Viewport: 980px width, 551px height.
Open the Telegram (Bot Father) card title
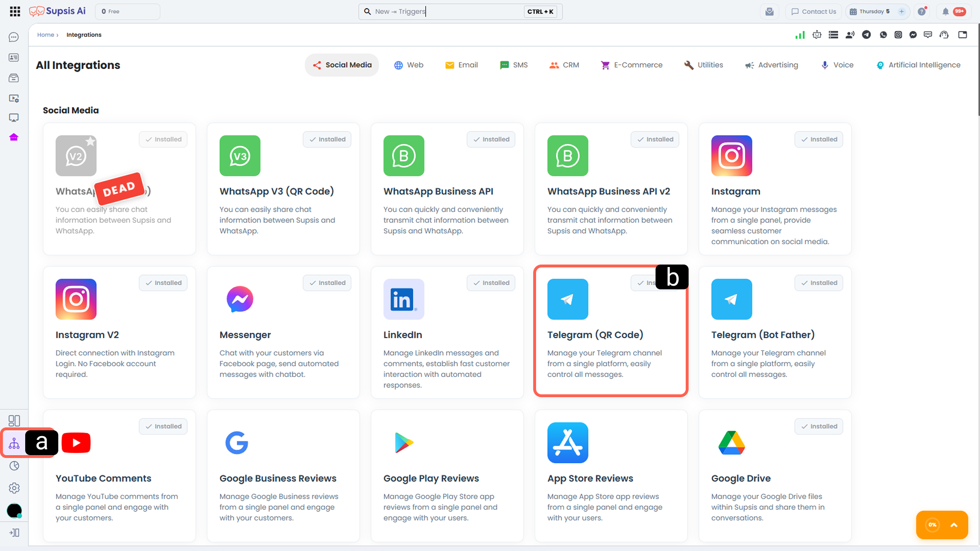click(763, 335)
